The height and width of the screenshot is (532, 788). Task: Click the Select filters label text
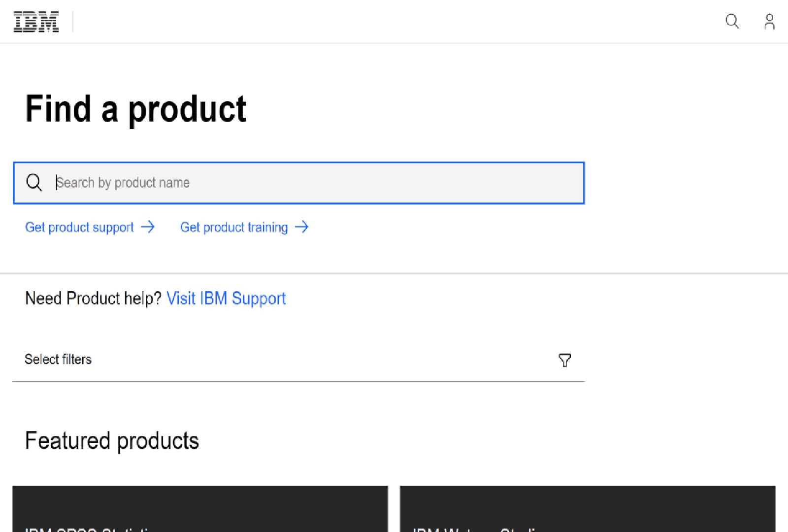(x=58, y=360)
